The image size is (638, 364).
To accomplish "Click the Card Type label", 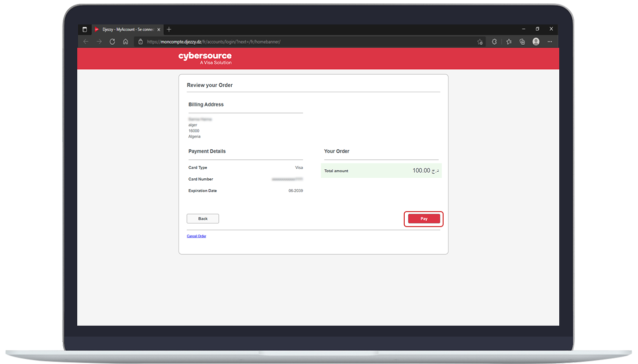I will point(198,168).
